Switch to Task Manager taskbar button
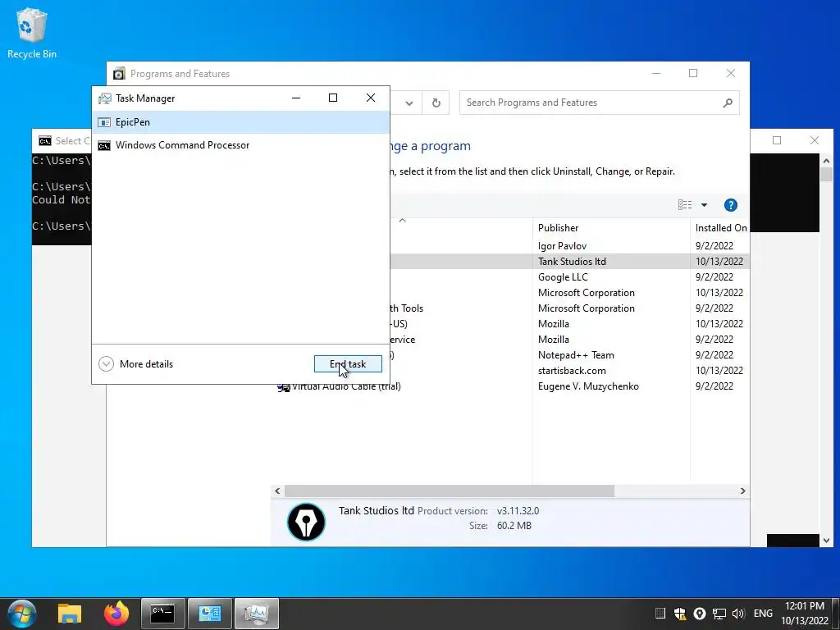Image resolution: width=840 pixels, height=630 pixels. point(257,614)
